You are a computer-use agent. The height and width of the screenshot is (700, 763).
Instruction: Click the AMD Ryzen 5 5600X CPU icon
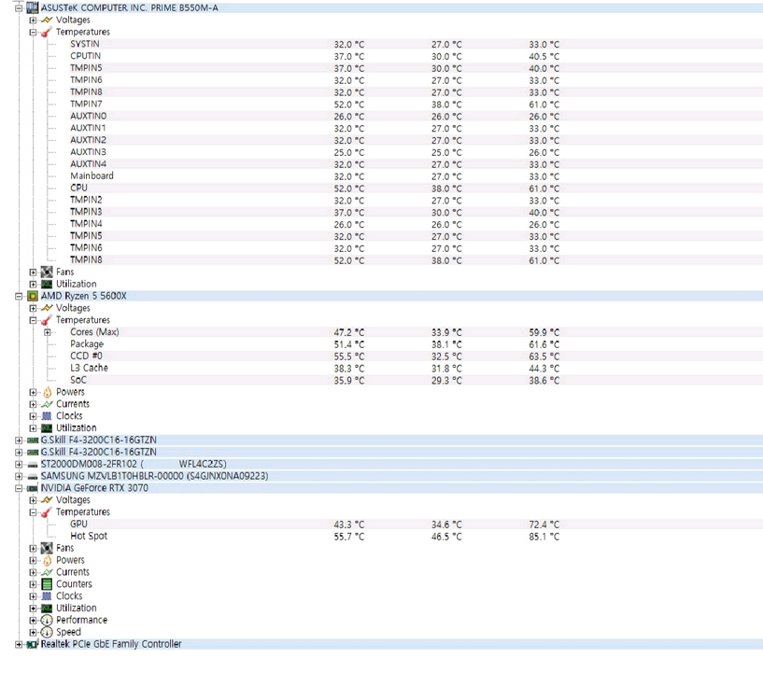tap(32, 296)
